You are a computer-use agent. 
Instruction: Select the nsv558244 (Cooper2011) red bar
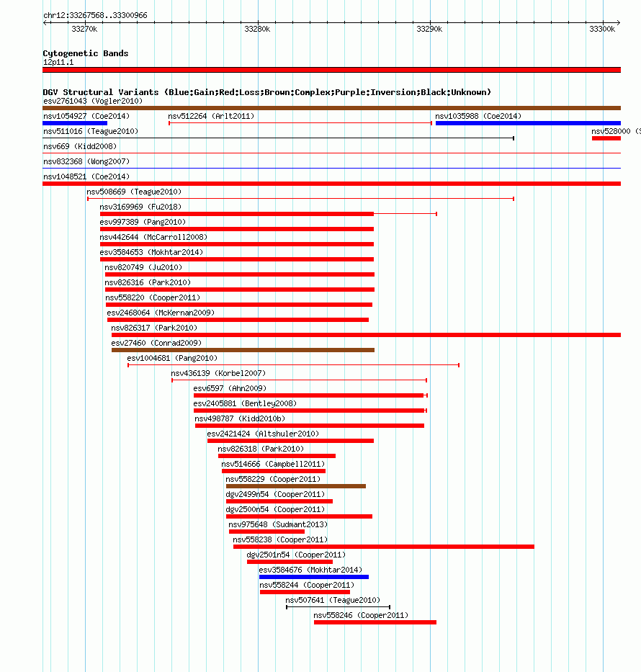point(305,592)
